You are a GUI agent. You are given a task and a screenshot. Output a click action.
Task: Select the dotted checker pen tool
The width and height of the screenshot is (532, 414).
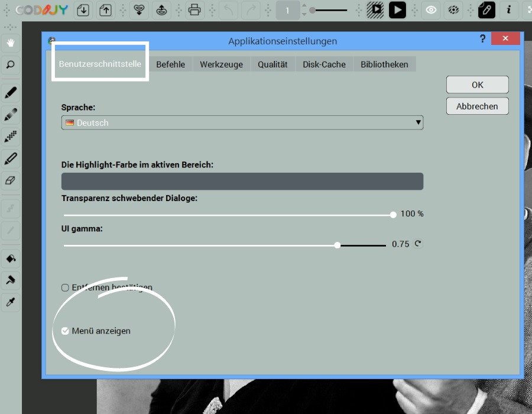pos(11,137)
